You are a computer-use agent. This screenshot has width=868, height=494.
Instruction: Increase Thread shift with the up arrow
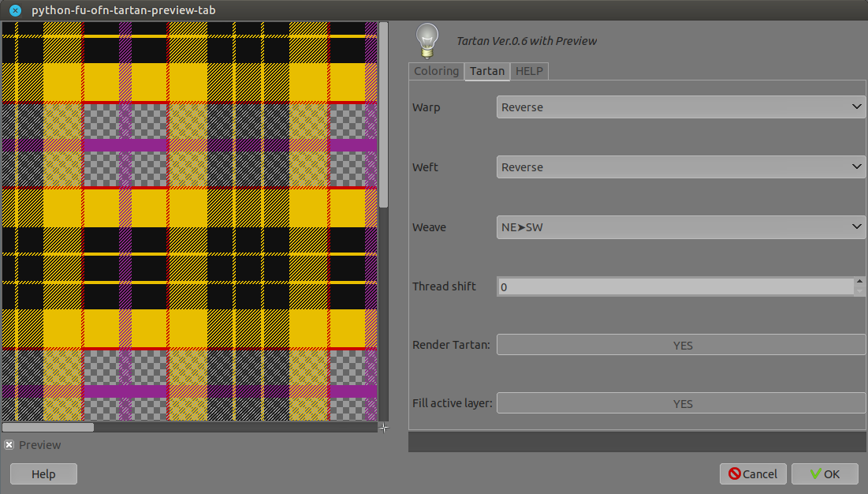click(x=859, y=282)
